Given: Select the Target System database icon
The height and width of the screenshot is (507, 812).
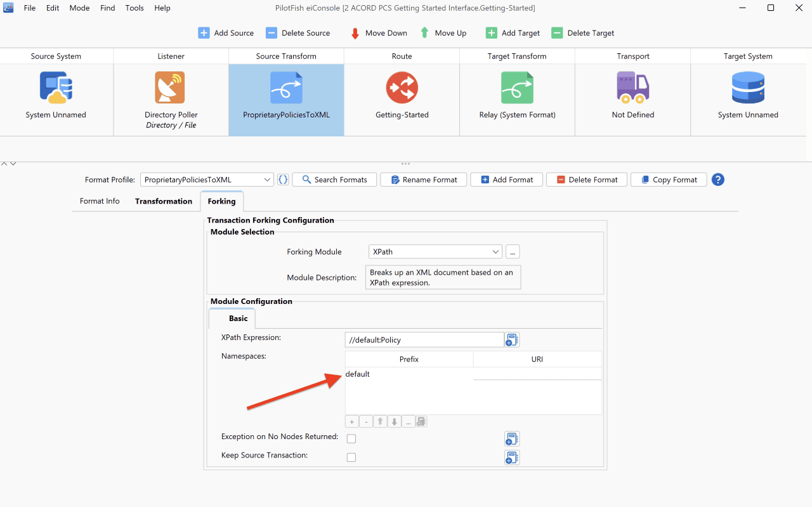Looking at the screenshot, I should pos(748,88).
